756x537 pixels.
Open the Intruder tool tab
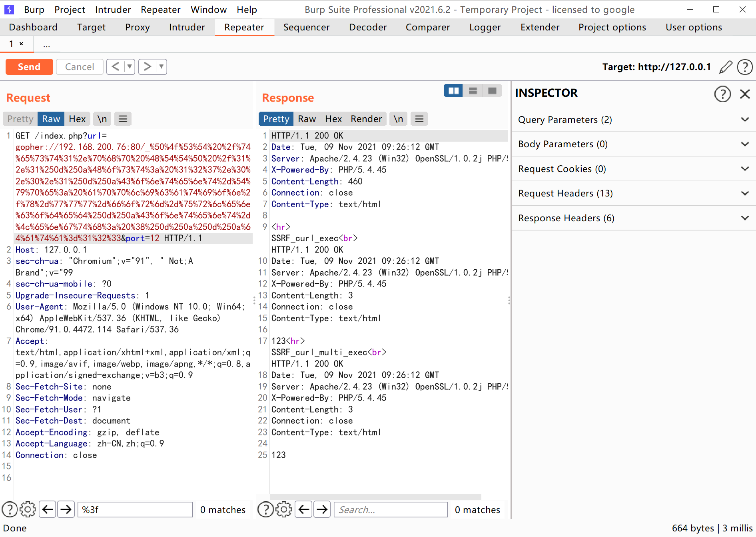pyautogui.click(x=187, y=27)
